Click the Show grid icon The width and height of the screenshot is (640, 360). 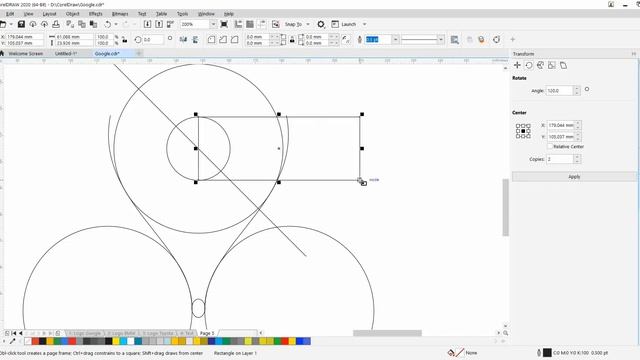pos(250,24)
